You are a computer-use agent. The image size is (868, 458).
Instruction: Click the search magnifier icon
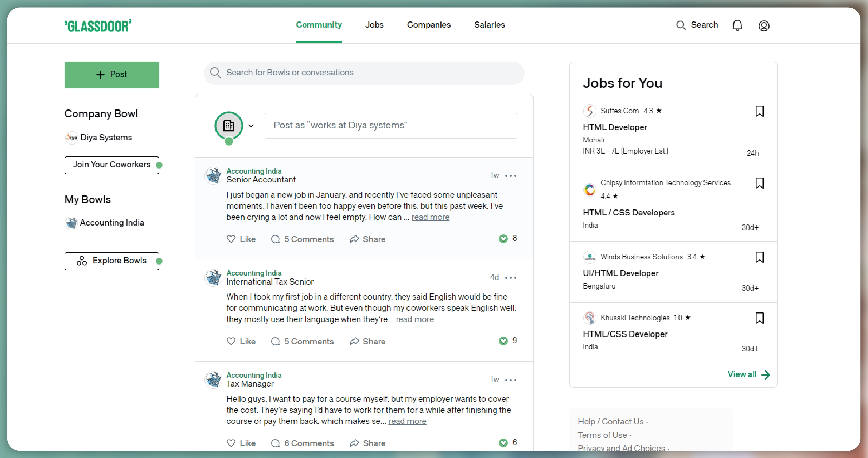(681, 25)
